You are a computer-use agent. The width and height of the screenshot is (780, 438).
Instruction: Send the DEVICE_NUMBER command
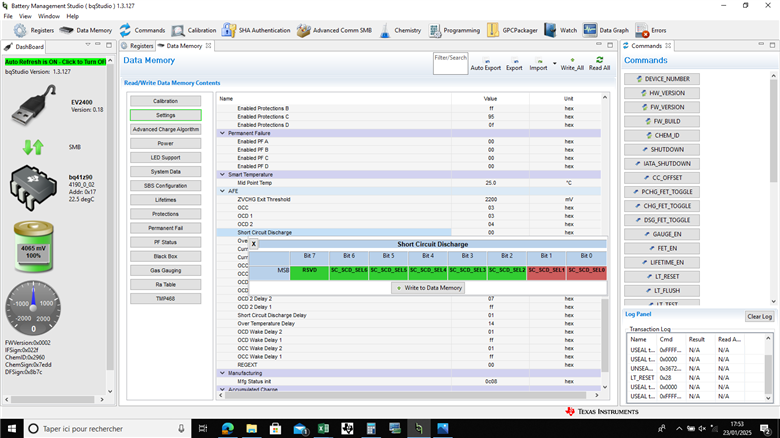[x=662, y=79]
